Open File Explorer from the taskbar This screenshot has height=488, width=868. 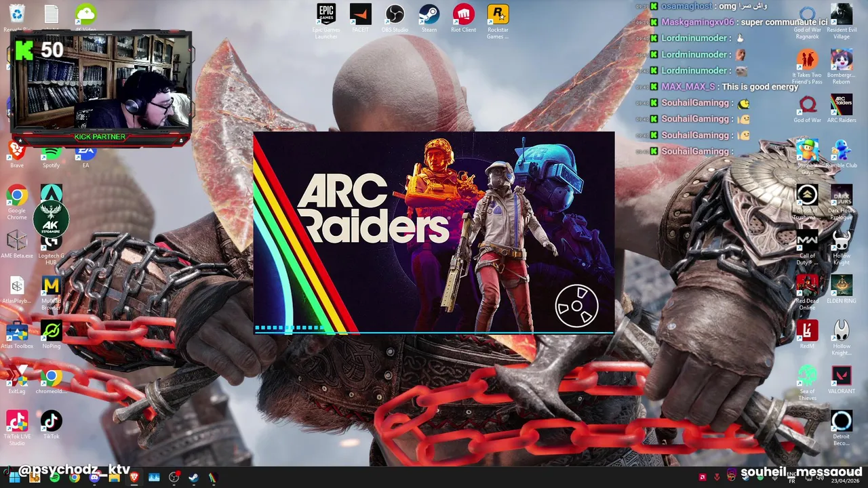coord(114,477)
